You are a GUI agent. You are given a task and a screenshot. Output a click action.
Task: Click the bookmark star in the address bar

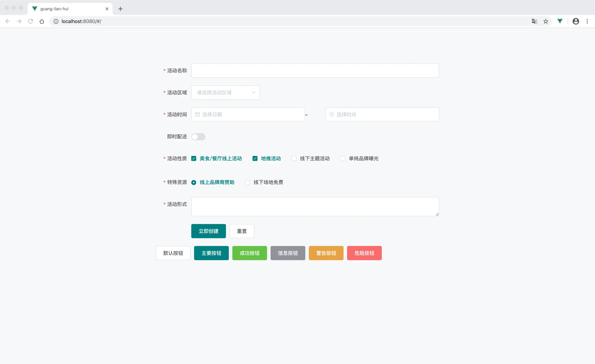pos(546,21)
